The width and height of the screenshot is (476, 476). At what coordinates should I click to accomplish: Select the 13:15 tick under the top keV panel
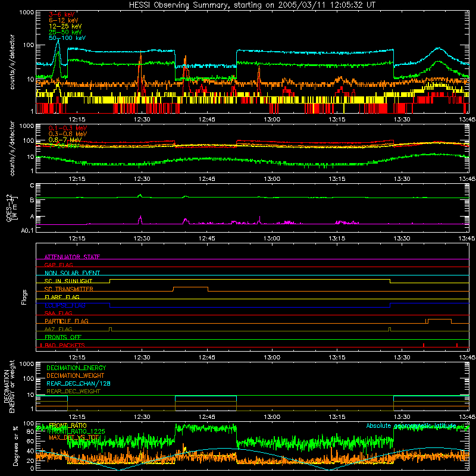click(337, 120)
